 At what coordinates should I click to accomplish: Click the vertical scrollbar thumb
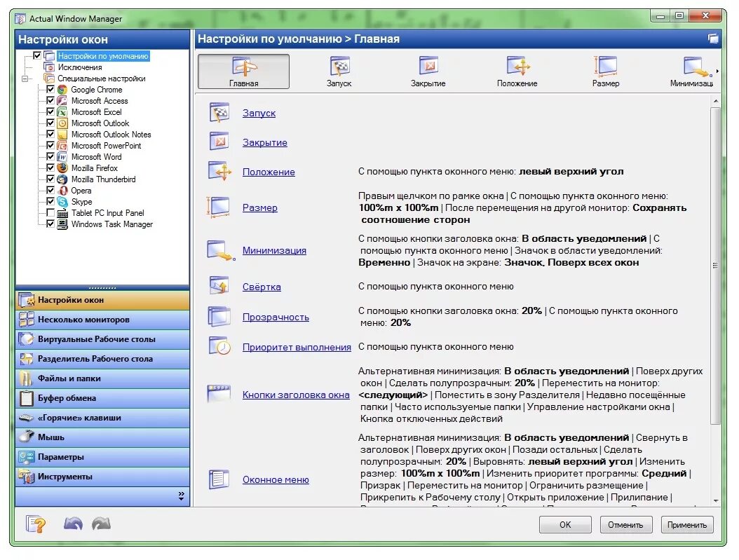(715, 266)
